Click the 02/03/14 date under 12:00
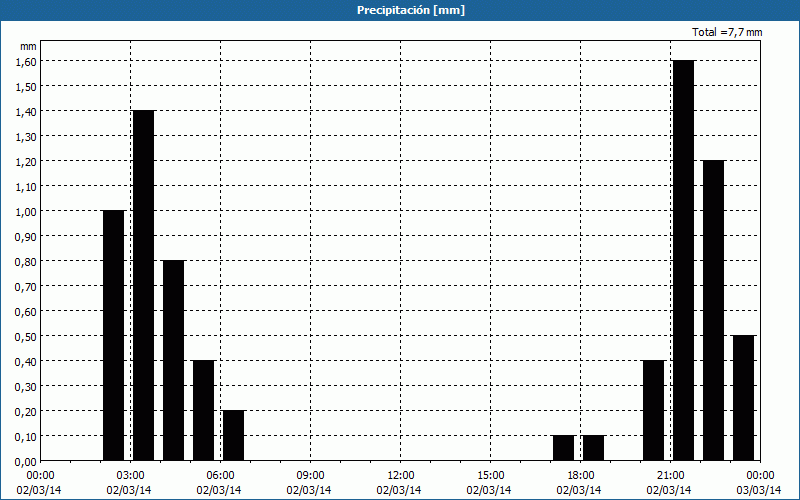This screenshot has width=800, height=500. (x=399, y=490)
